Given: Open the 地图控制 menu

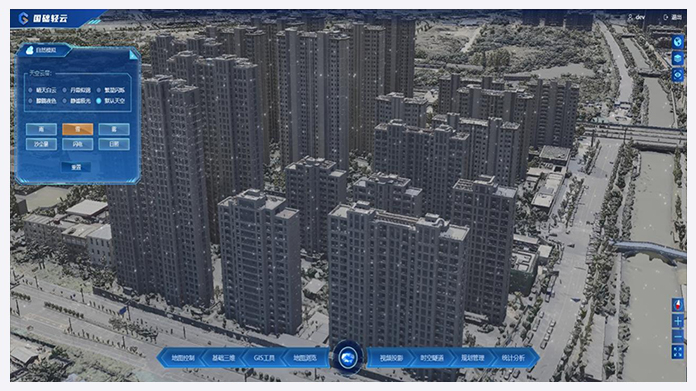Looking at the screenshot, I should [x=183, y=358].
